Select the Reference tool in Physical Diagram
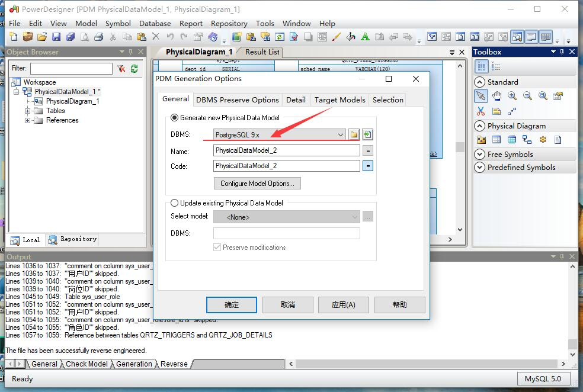 (527, 140)
